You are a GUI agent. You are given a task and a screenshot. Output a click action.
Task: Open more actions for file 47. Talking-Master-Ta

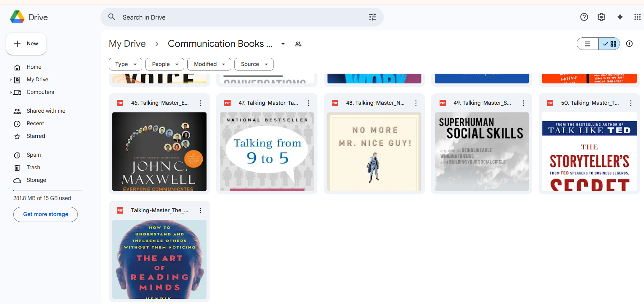308,103
